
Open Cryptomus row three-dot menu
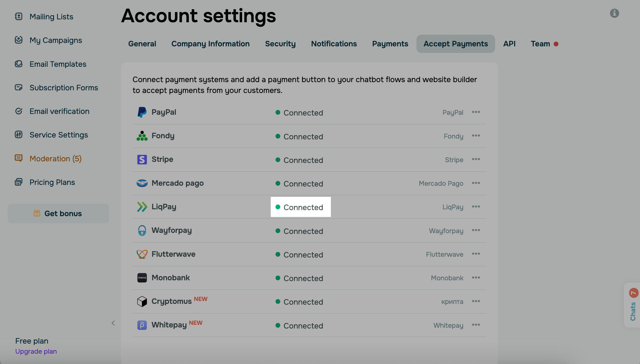(476, 301)
